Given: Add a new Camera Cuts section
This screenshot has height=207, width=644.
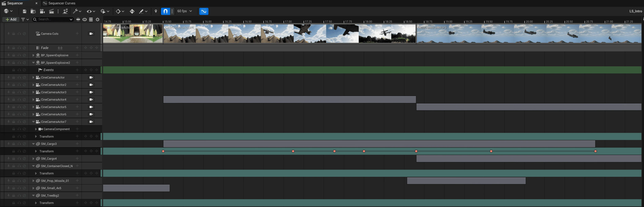Looking at the screenshot, I should coord(77,33).
